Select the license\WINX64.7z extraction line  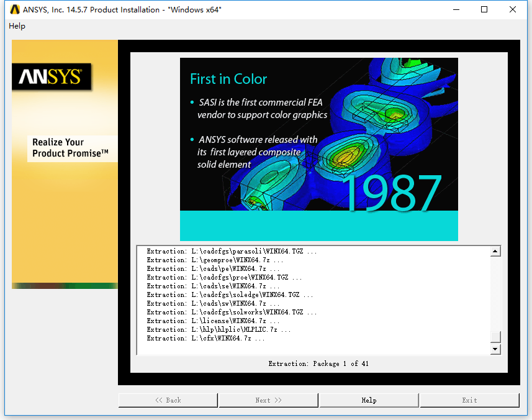pyautogui.click(x=213, y=321)
